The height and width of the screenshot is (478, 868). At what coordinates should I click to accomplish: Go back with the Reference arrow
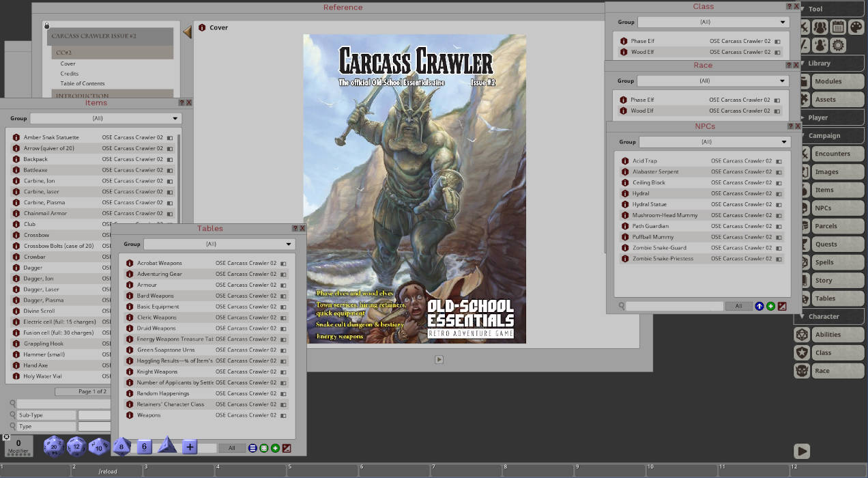(x=187, y=31)
